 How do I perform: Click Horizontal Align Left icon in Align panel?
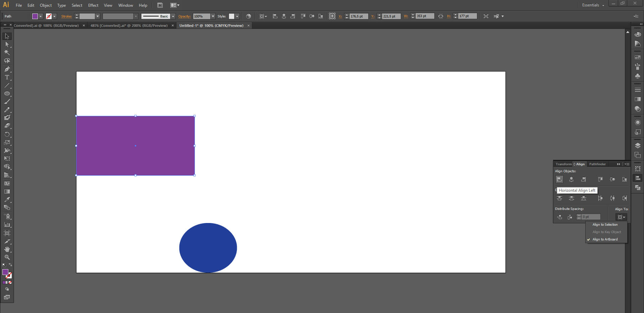[559, 179]
